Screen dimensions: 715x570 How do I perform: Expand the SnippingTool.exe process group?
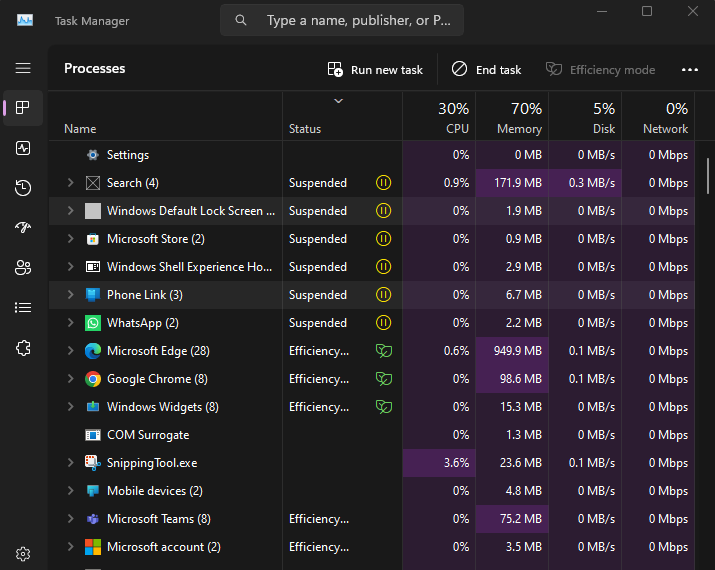pyautogui.click(x=70, y=463)
